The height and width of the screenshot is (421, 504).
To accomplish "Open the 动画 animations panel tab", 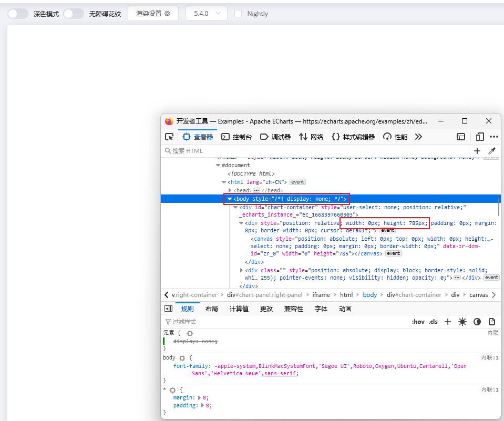I will coord(345,309).
